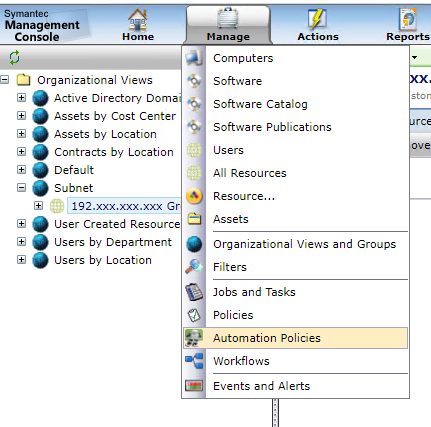Screen dimensions: 431x427
Task: Click the Manage briefcase icon
Action: point(228,18)
